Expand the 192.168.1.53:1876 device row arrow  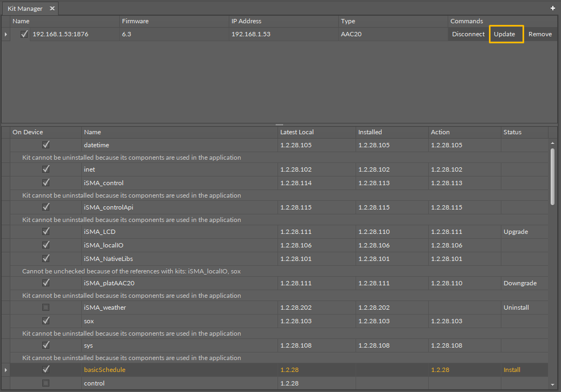pos(6,34)
